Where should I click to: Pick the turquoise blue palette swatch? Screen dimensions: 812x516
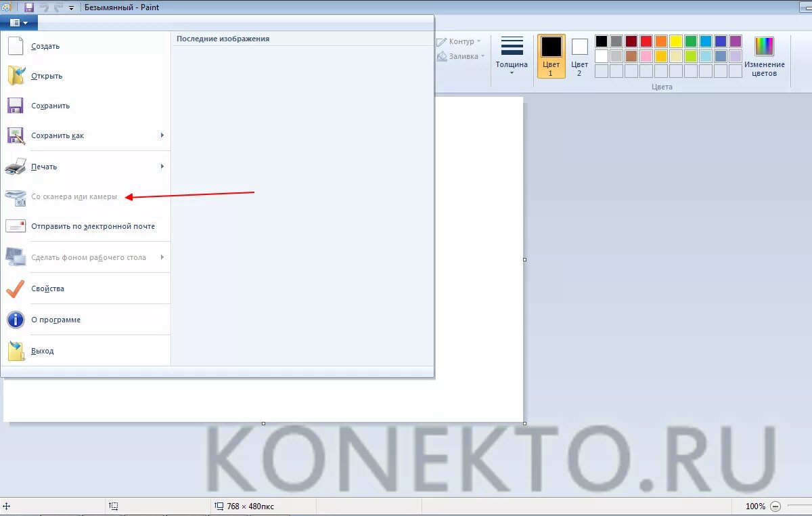click(x=706, y=41)
